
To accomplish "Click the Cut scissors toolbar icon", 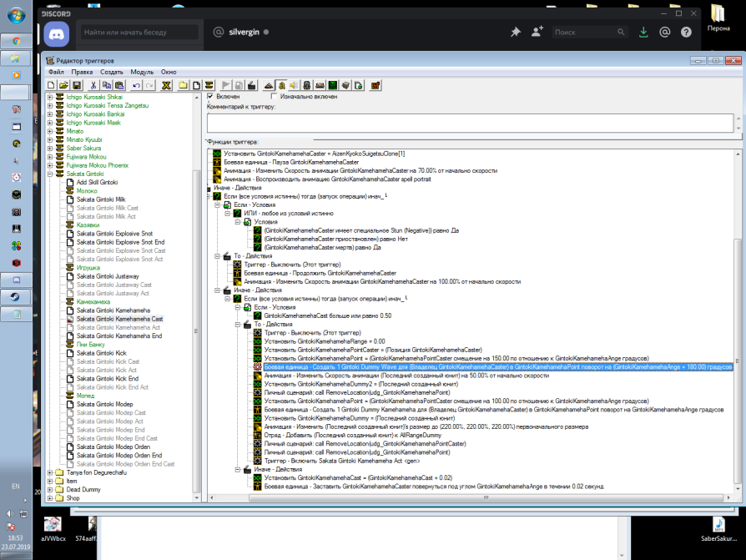I will click(93, 85).
